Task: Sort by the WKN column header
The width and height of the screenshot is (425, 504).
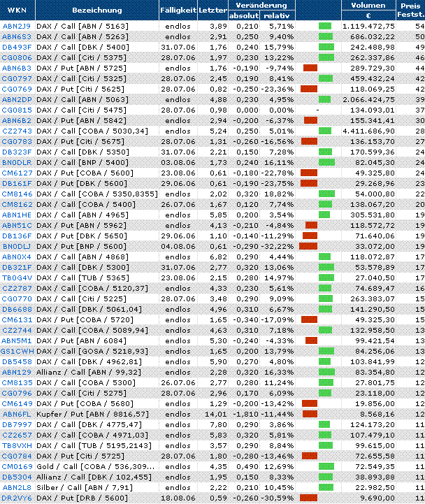Action: [x=17, y=10]
